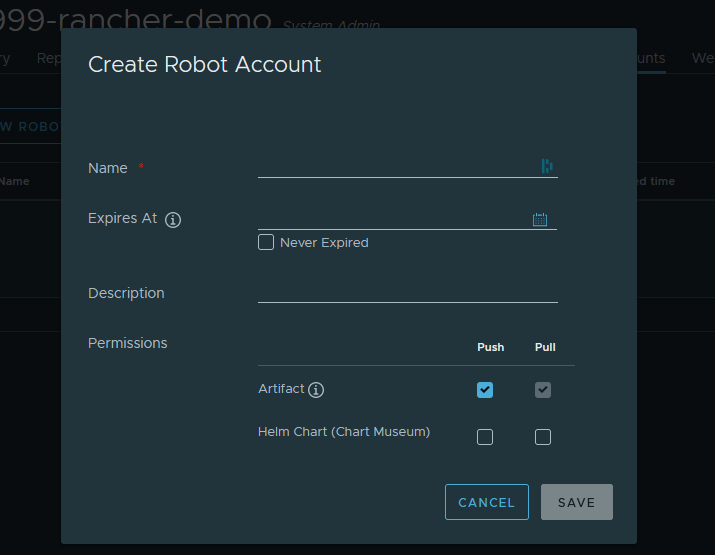
Task: Click the password manager icon in Name field
Action: (547, 166)
